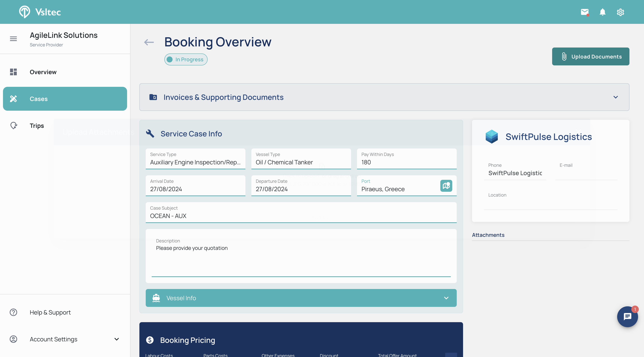Open the Trips menu item
The image size is (644, 357).
(x=65, y=126)
